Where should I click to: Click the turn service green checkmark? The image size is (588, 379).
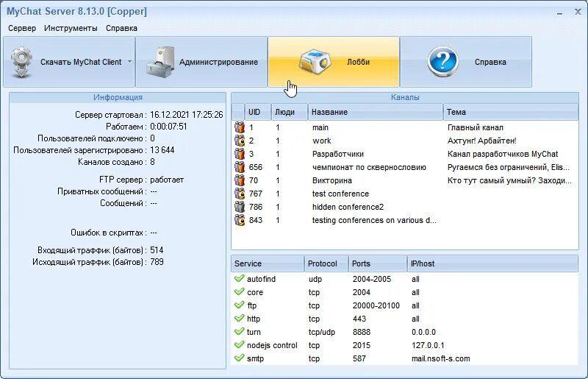[x=240, y=332]
